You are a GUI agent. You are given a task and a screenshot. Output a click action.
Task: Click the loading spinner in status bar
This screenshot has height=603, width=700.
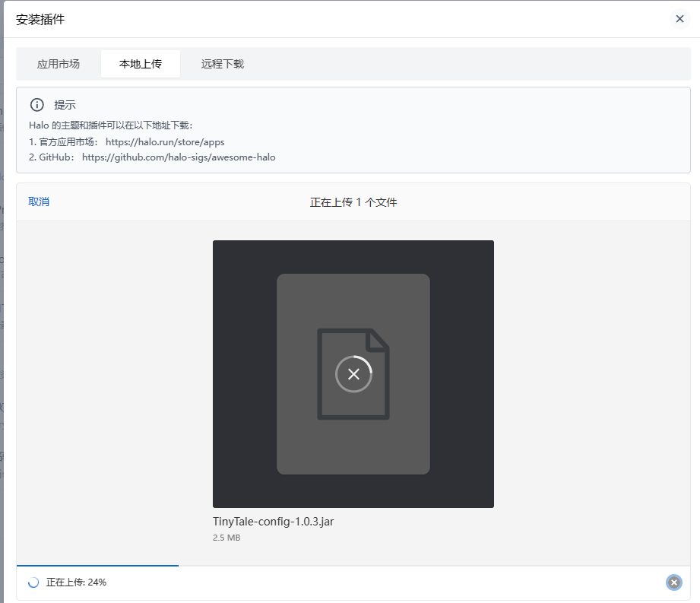33,582
